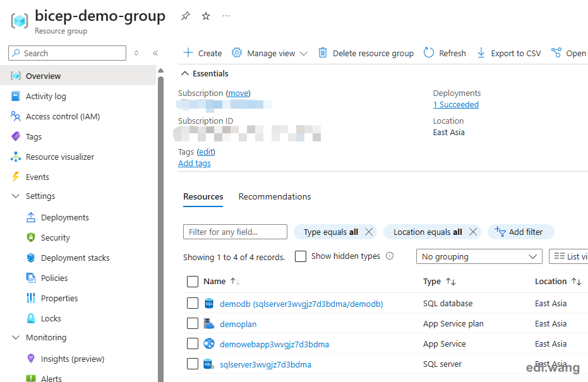
Task: Click the sqlserver SQL server icon
Action: click(209, 364)
